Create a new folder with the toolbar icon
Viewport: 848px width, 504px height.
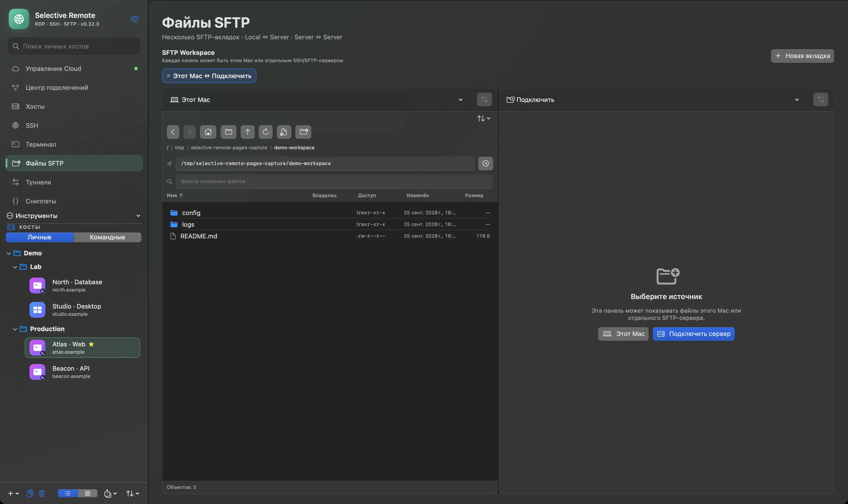point(303,132)
